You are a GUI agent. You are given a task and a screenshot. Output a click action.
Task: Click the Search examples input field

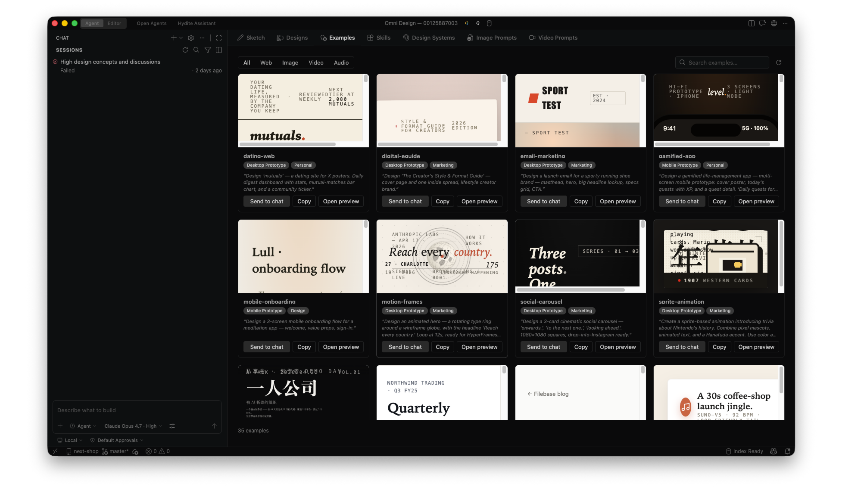pos(722,63)
